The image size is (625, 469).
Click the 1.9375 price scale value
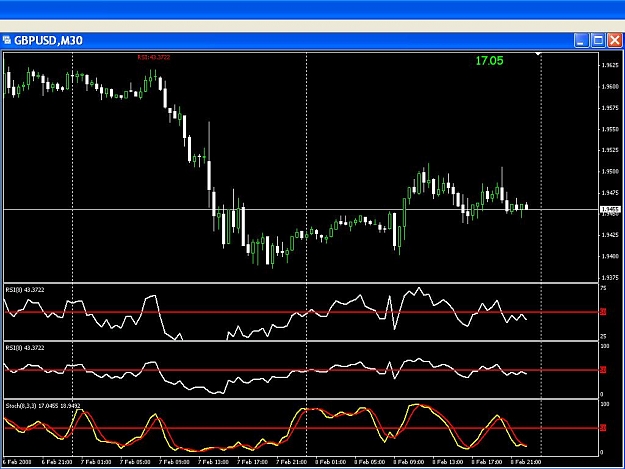point(611,278)
